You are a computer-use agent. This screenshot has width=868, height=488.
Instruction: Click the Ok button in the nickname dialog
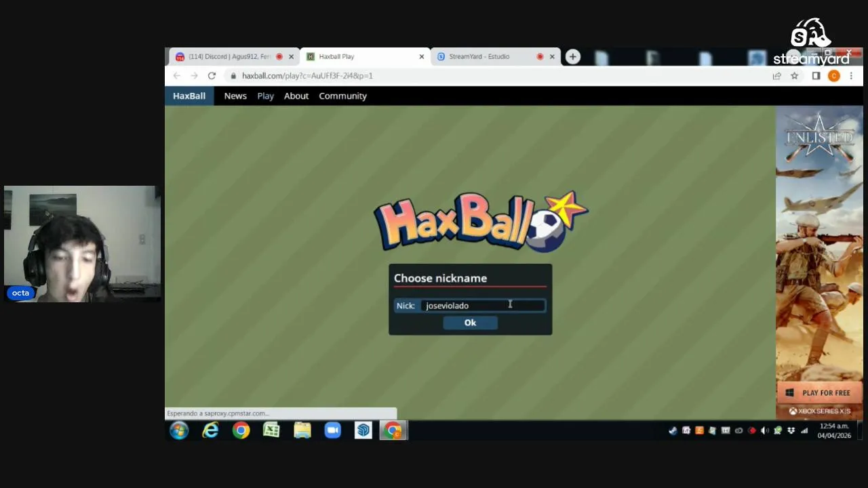470,323
